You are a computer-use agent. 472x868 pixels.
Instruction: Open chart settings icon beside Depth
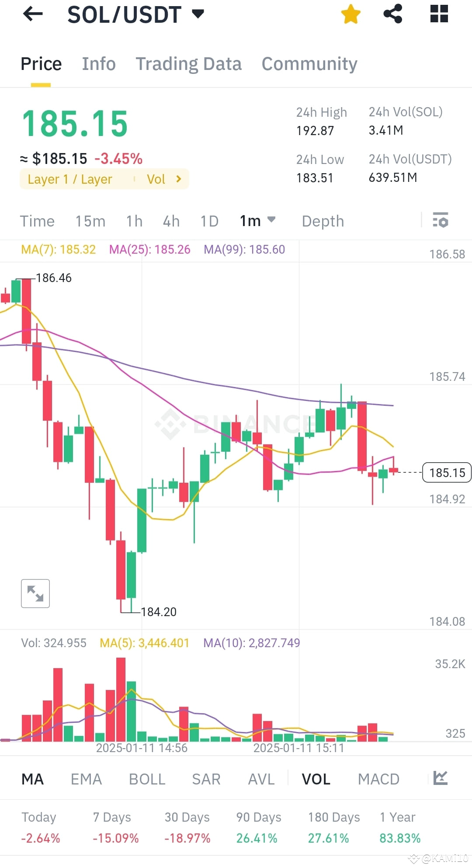click(x=441, y=221)
